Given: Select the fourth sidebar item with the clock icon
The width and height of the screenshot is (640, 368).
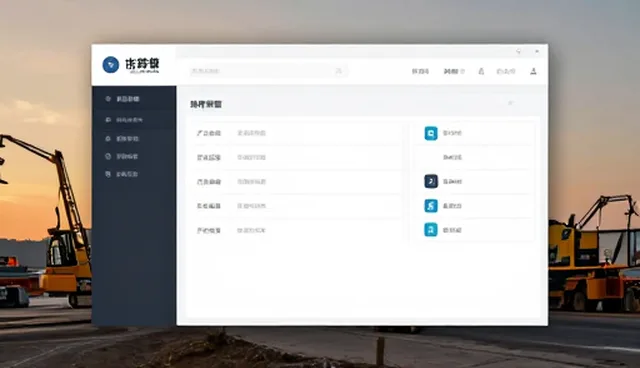Looking at the screenshot, I should (134, 156).
